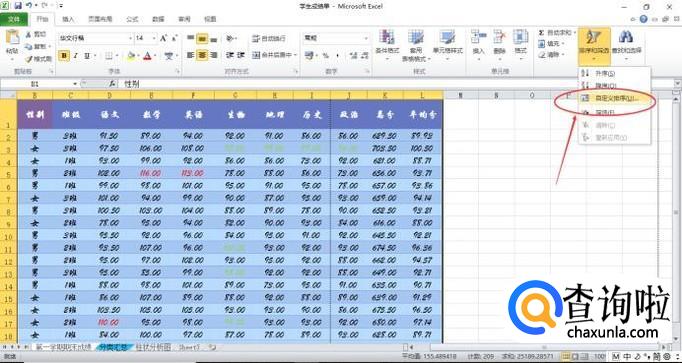This screenshot has height=363, width=682.
Task: Click the percent style icon
Action: [x=325, y=56]
